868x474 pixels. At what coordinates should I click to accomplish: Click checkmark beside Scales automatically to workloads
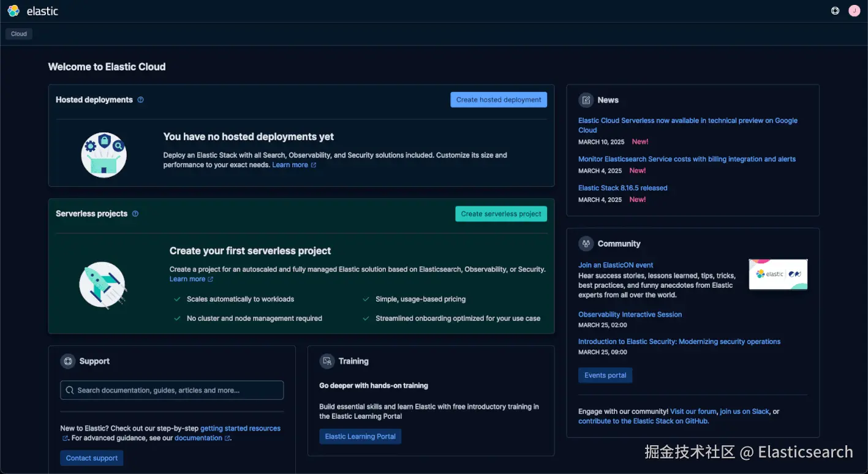pos(177,299)
